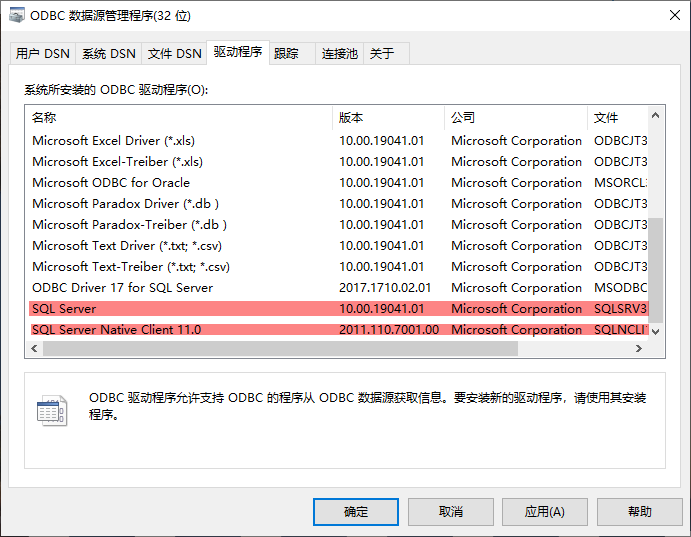Click the ODBC driver info icon
The width and height of the screenshot is (691, 537).
52,411
